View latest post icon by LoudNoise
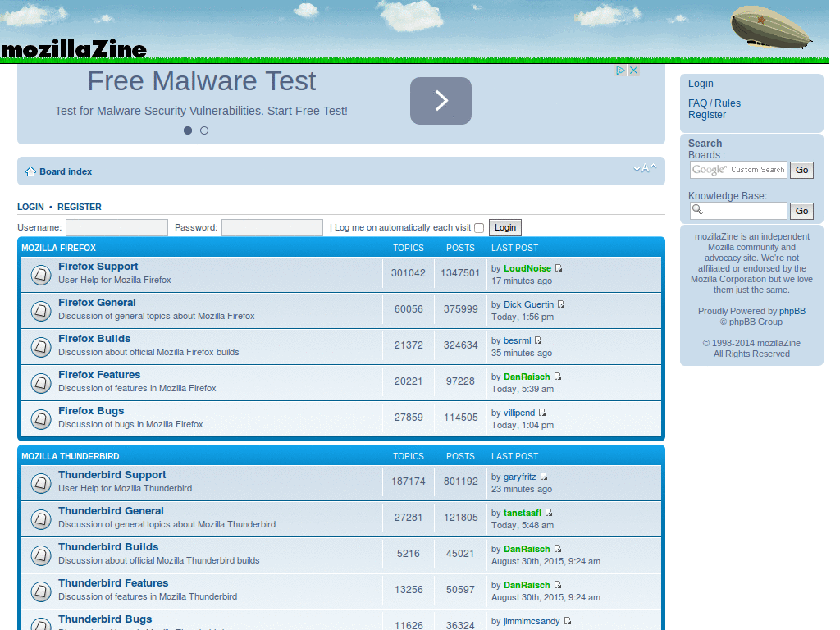This screenshot has height=630, width=840. click(559, 268)
